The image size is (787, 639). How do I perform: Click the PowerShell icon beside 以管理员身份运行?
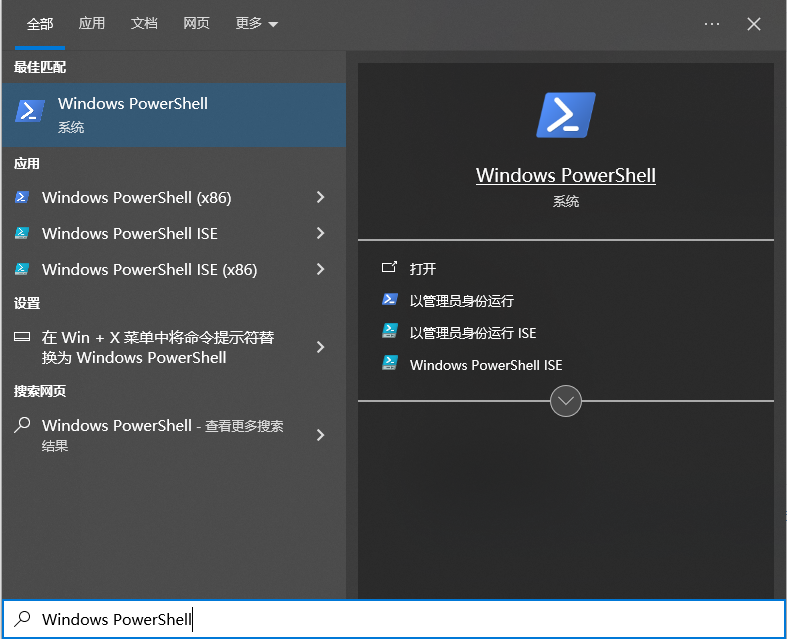[389, 300]
